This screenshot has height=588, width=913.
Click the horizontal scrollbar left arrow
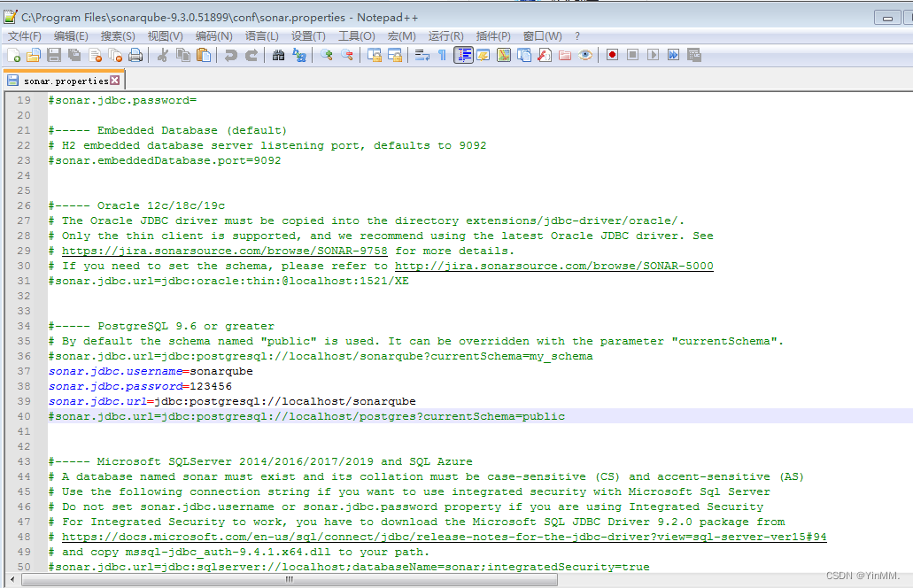(12, 579)
